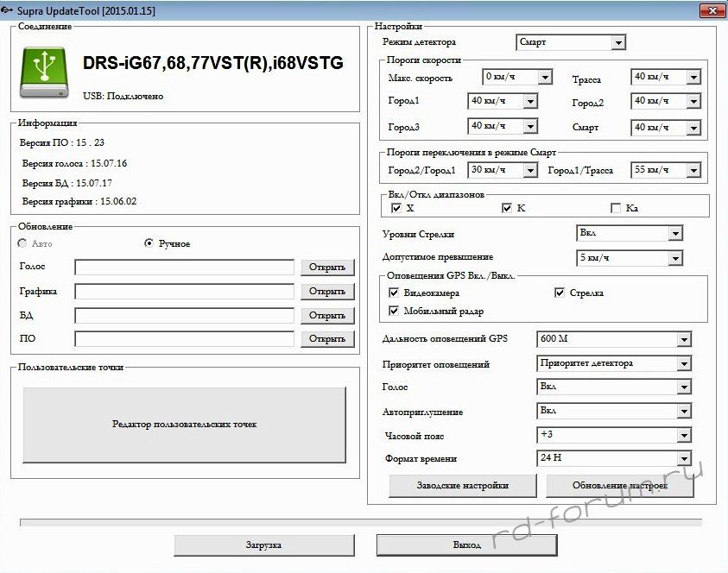Open Приоритет оповещений dropdown
The height and width of the screenshot is (573, 728).
point(614,363)
